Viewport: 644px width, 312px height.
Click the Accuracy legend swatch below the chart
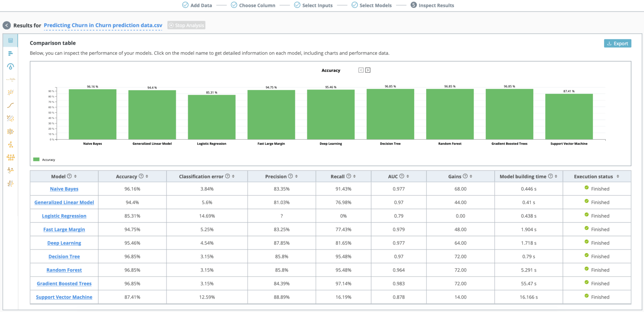[36, 159]
